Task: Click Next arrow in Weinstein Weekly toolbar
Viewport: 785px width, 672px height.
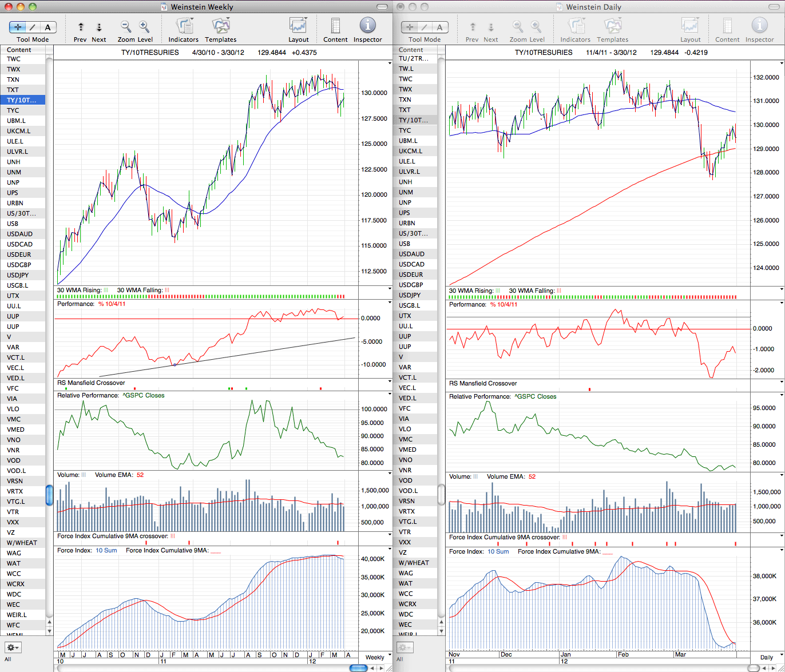Action: pos(99,27)
